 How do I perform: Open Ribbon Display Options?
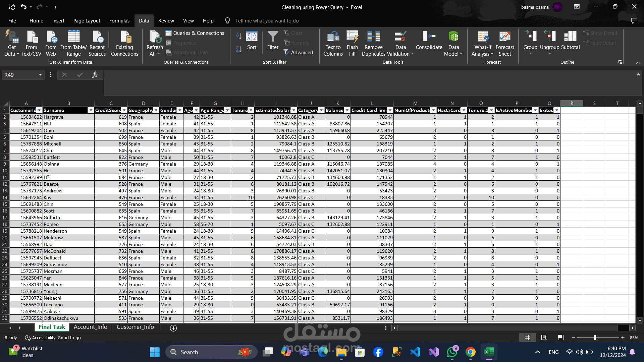tap(577, 7)
